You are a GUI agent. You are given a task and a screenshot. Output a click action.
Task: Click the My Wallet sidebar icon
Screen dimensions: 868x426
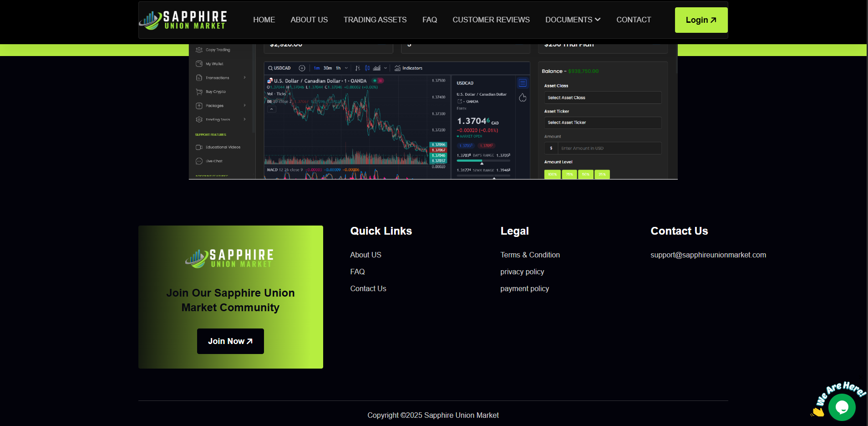pyautogui.click(x=199, y=64)
